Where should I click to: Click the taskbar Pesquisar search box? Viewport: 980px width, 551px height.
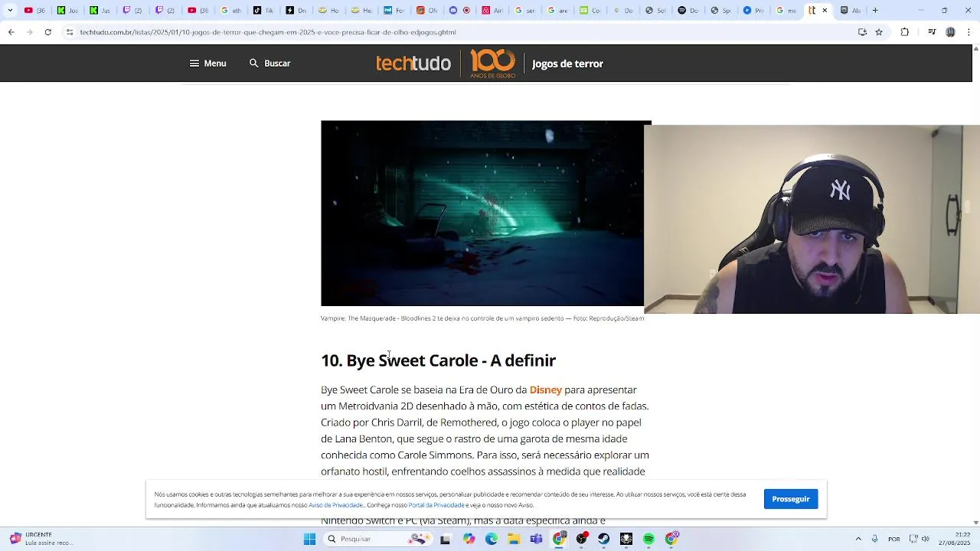(377, 540)
